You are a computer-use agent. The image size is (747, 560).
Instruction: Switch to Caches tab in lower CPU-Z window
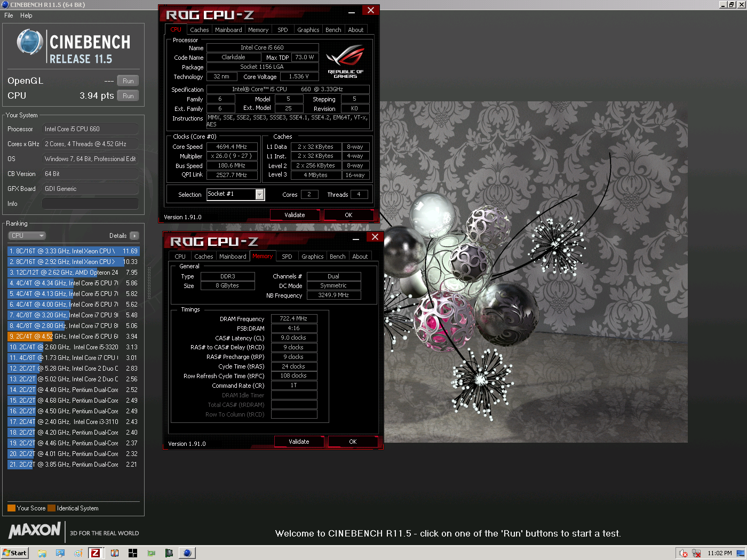click(203, 257)
